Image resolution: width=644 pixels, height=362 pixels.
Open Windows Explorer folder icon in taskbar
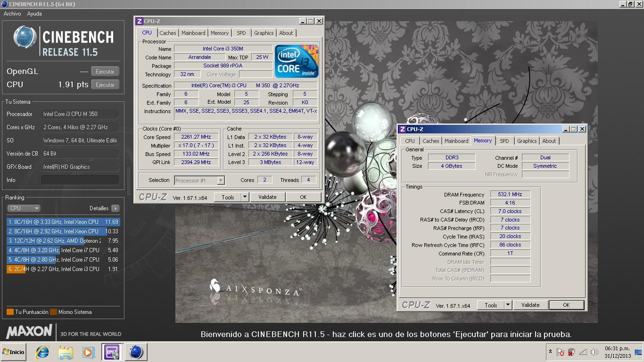point(66,352)
